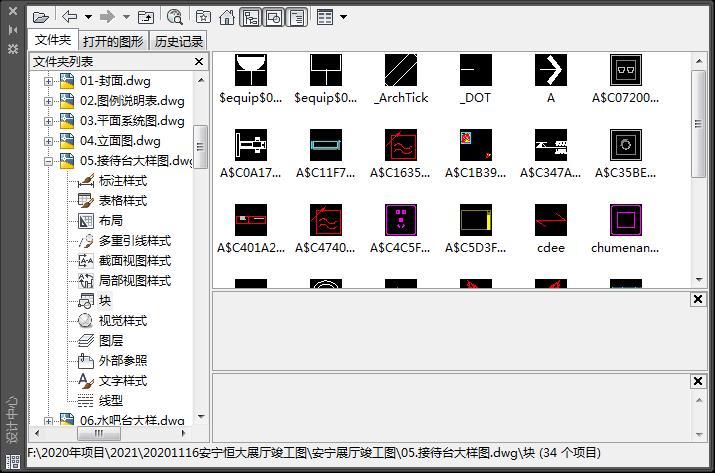Toggle the tree view button

[x=251, y=18]
